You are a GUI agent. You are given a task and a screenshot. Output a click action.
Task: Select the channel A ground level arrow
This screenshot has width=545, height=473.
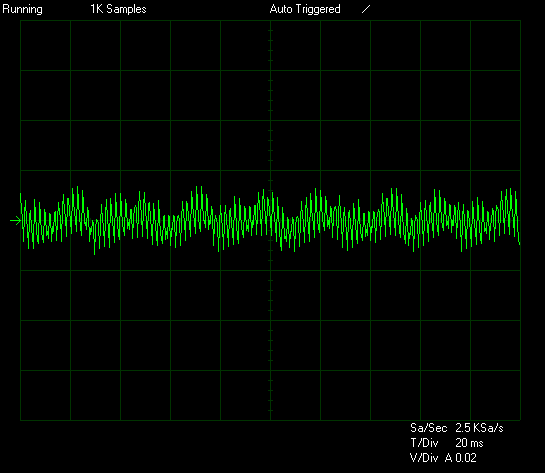coord(15,220)
